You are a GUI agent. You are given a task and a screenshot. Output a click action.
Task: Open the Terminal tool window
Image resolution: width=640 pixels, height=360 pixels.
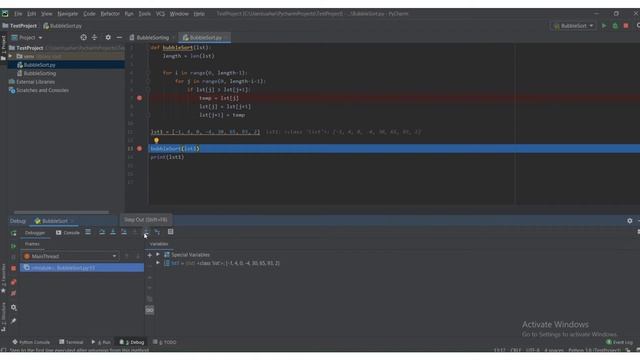pos(71,342)
